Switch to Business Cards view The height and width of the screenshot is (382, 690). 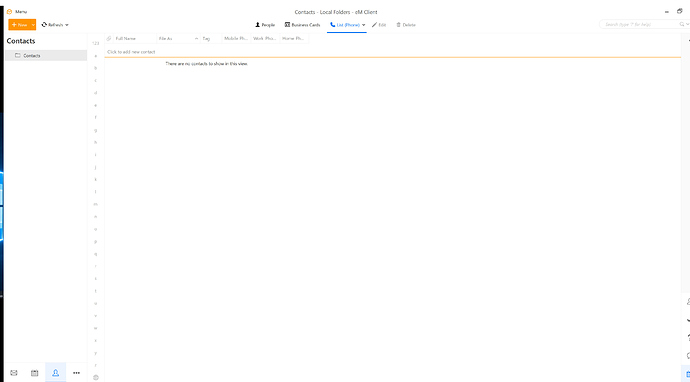tap(302, 25)
